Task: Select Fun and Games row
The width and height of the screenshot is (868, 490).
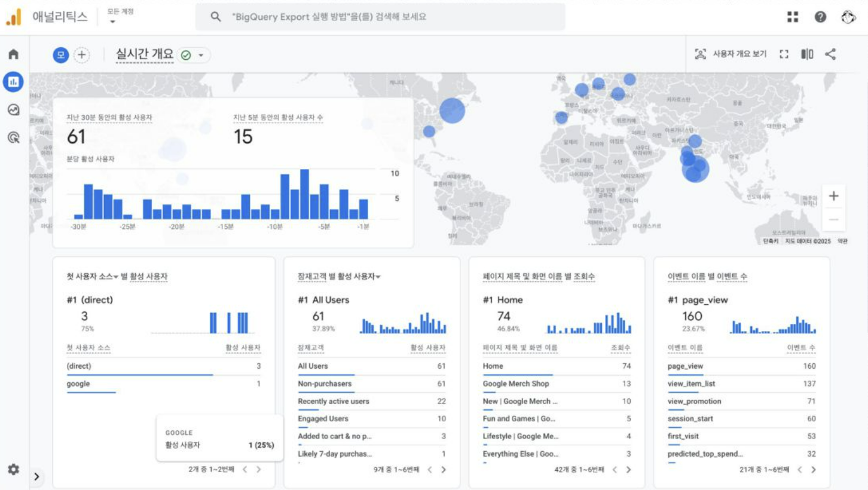Action: coord(557,419)
